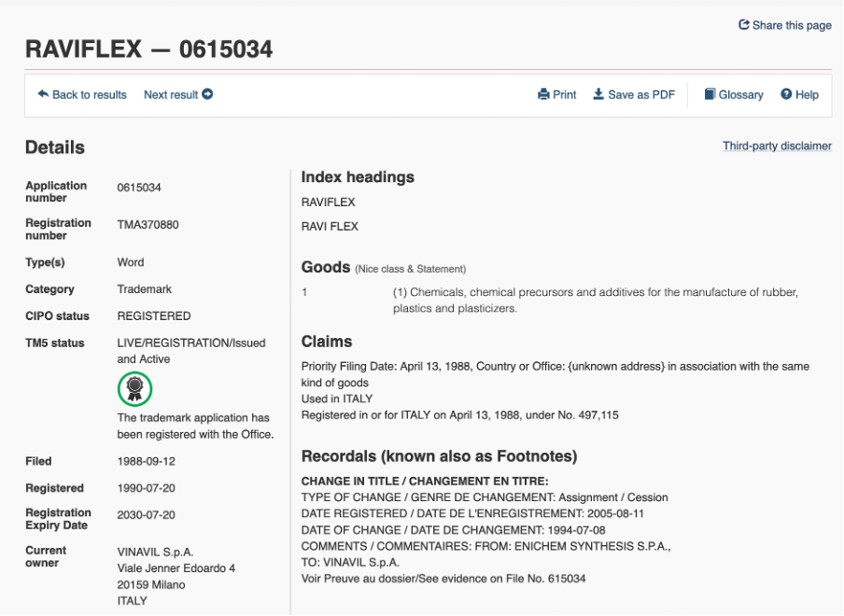Click current owner name VINAVIL S.p.A.
The width and height of the screenshot is (844, 616).
point(156,553)
